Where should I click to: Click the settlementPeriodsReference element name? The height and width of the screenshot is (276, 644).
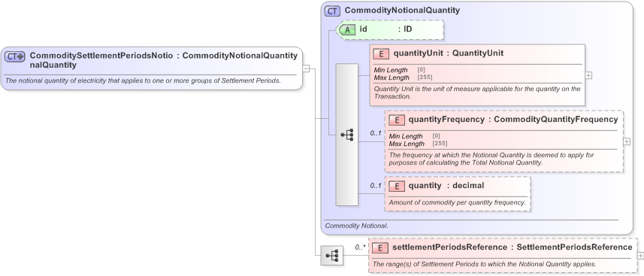449,247
